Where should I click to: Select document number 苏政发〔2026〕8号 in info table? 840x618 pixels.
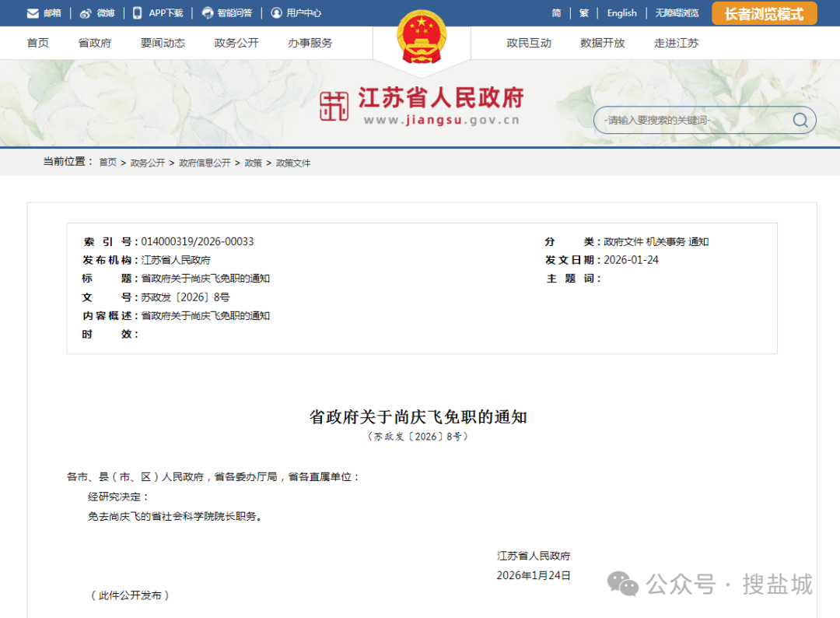[x=185, y=297]
